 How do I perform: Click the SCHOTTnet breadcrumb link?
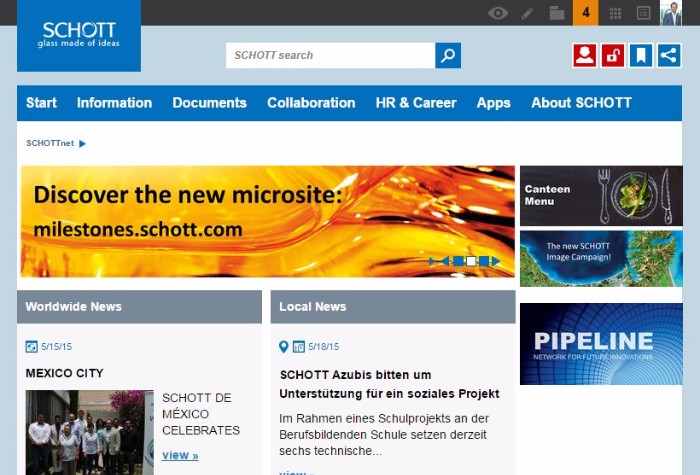[50, 143]
